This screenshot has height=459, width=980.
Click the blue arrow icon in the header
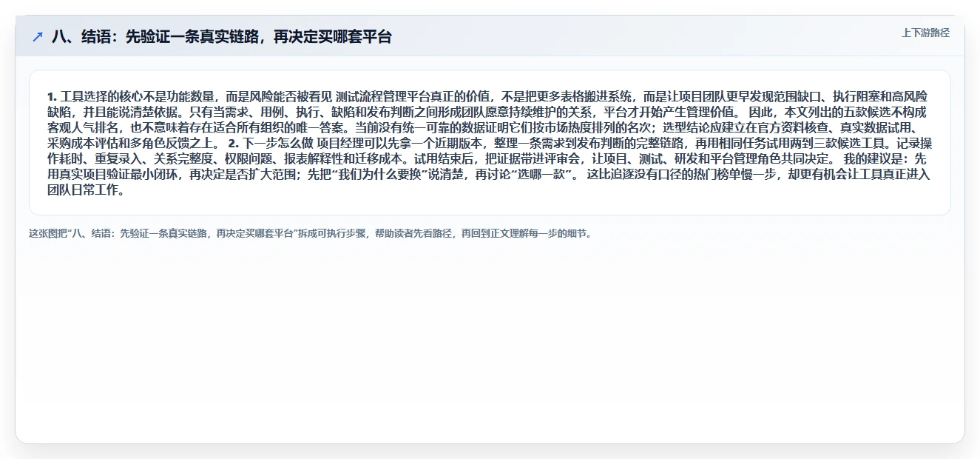38,37
